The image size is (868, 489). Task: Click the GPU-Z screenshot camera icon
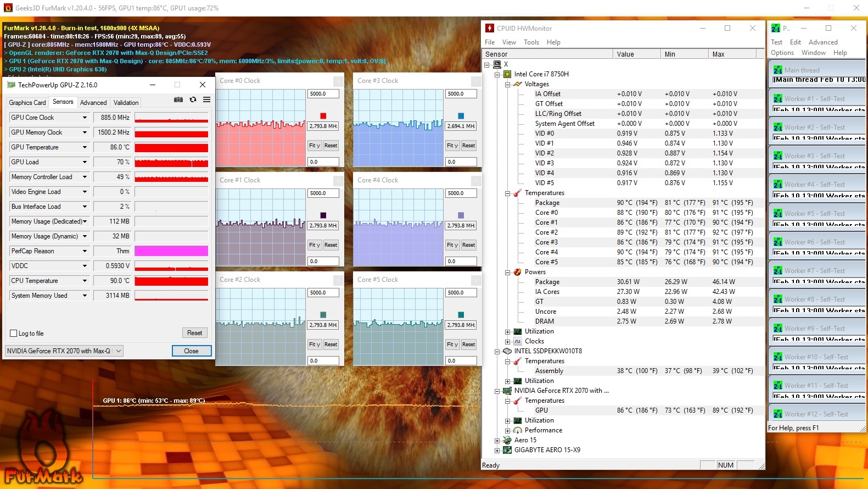(x=178, y=99)
